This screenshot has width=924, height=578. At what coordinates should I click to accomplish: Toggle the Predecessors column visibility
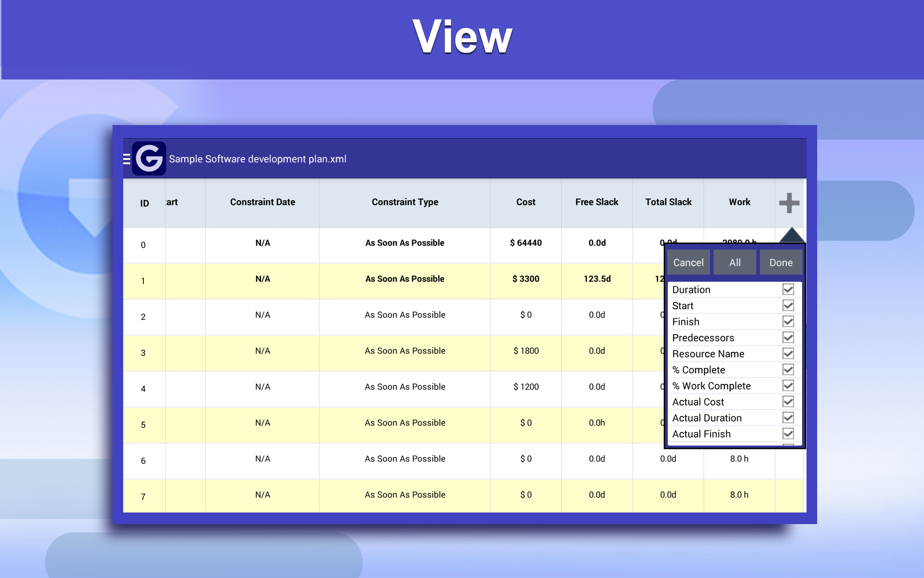pos(788,337)
